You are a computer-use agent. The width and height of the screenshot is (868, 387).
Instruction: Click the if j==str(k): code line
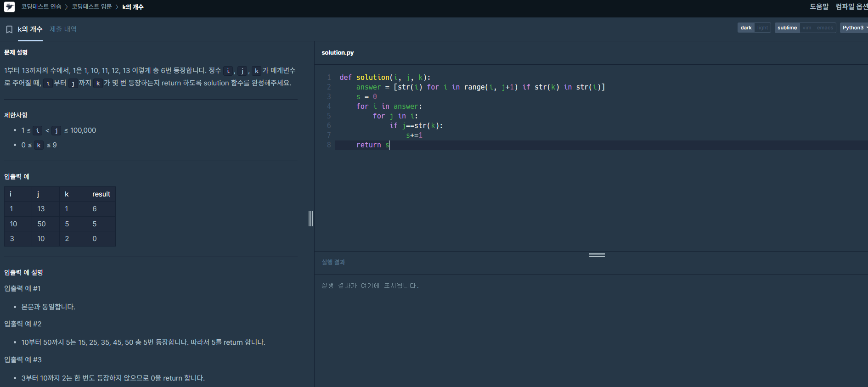416,125
